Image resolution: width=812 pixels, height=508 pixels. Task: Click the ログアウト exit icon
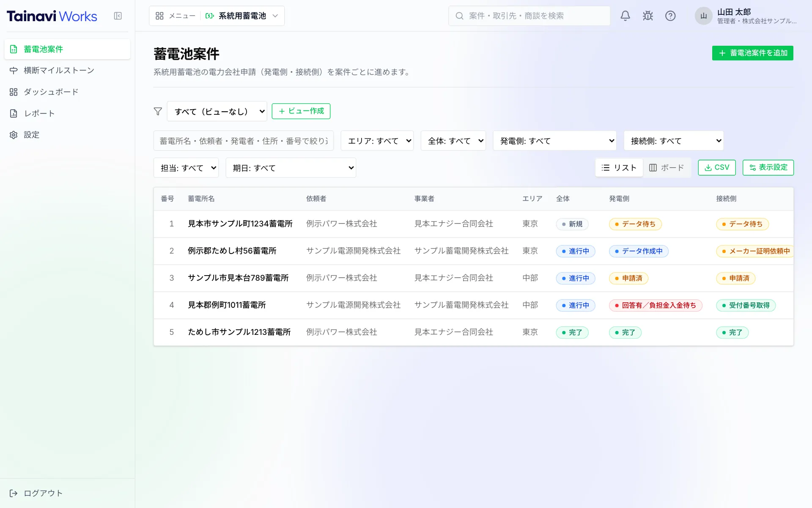click(x=14, y=493)
